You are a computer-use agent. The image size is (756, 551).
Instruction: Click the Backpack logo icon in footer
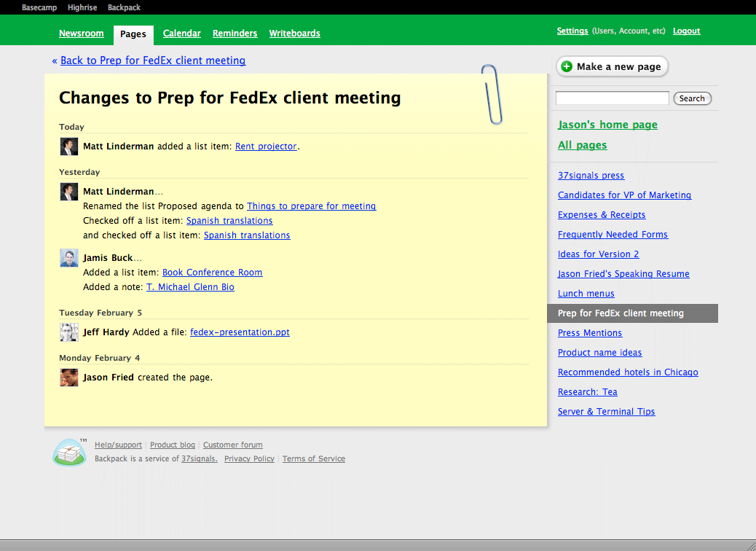coord(70,452)
